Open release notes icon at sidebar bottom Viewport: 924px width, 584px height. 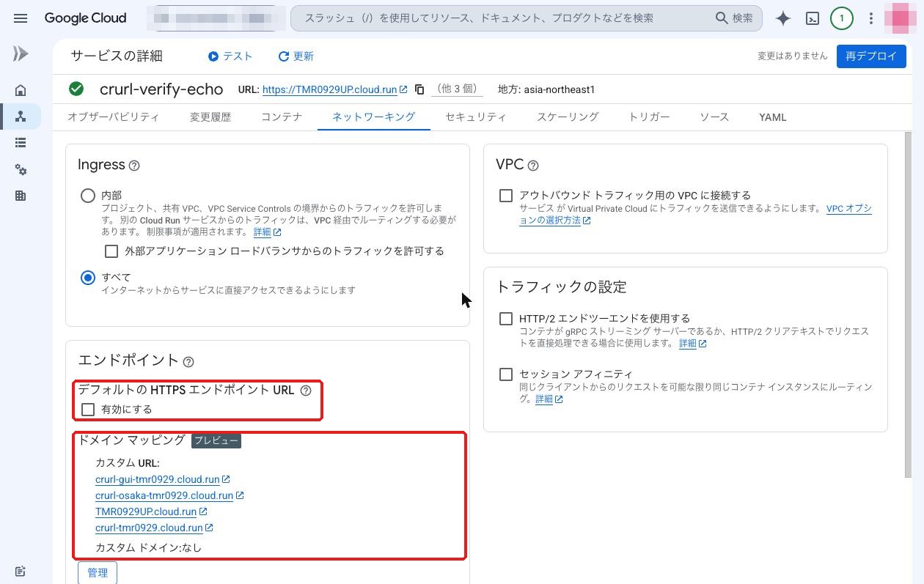tap(21, 572)
